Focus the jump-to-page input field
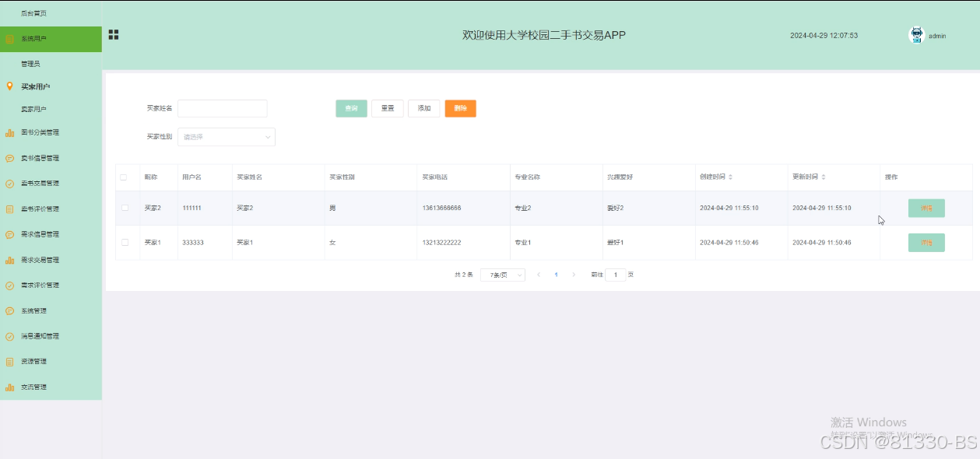The width and height of the screenshot is (980, 459). [x=616, y=275]
